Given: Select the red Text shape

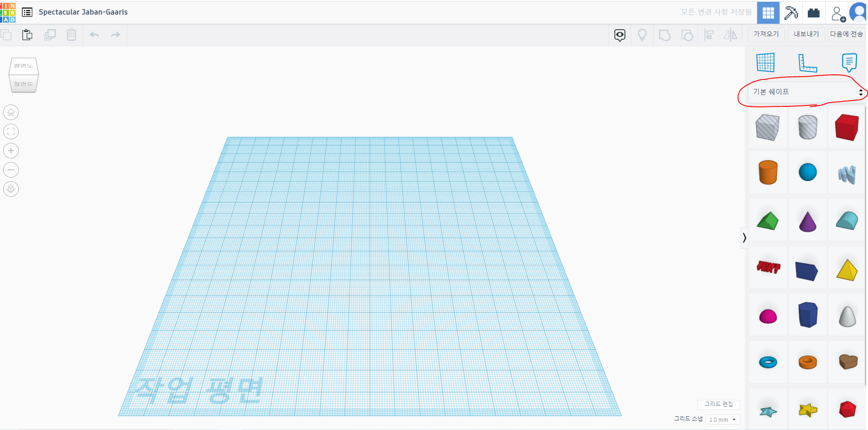Looking at the screenshot, I should tap(768, 267).
